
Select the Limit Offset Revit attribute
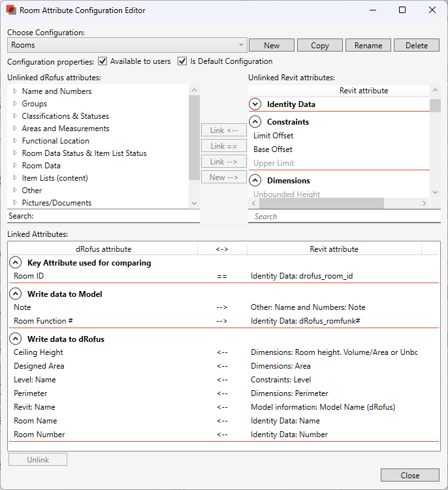coord(274,136)
